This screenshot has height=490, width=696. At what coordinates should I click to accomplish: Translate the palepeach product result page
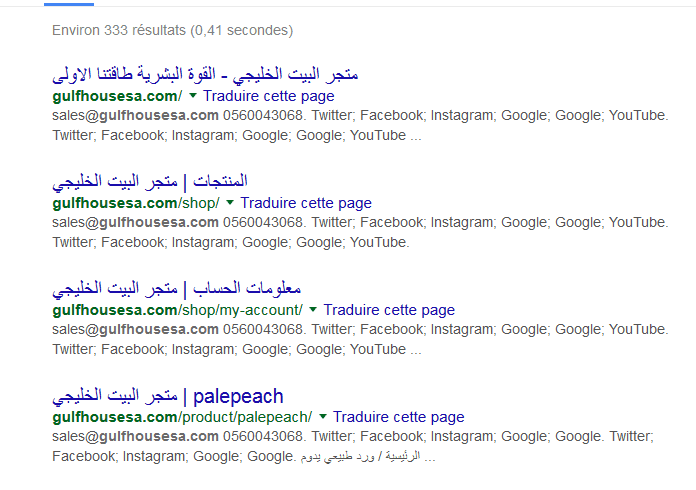pos(398,417)
